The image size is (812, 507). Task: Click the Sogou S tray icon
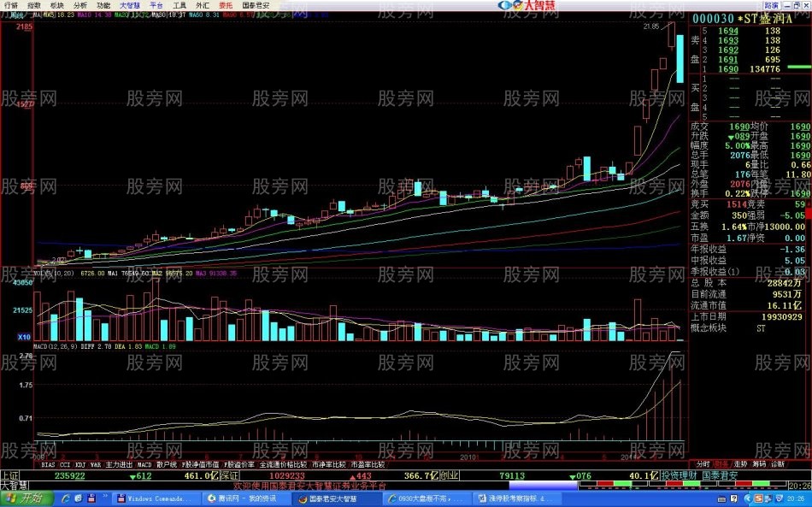(757, 498)
